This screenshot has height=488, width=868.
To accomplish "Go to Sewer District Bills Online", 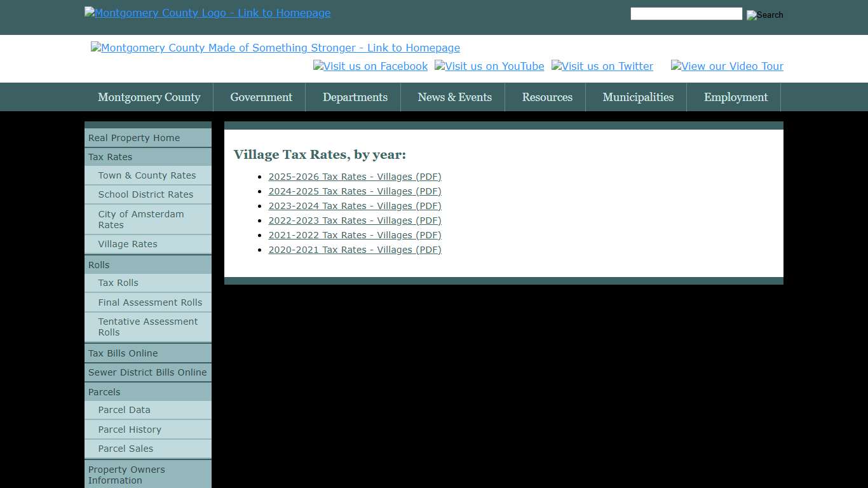I will tap(147, 372).
